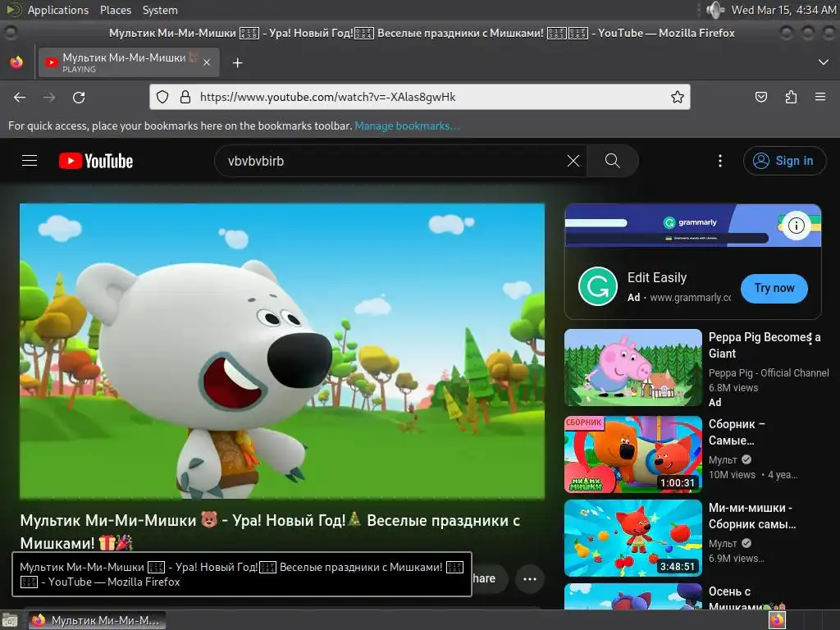Click the Firefox taskbar window button
The width and height of the screenshot is (840, 630).
tap(97, 620)
